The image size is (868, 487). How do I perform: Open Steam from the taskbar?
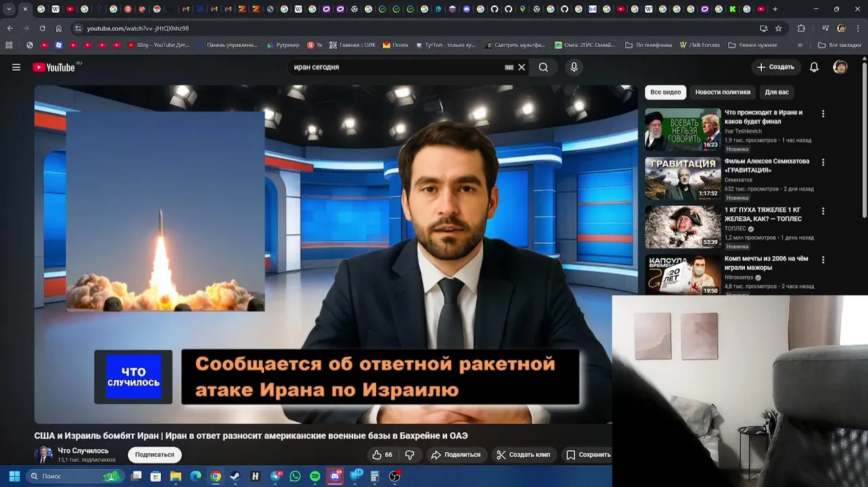pos(235,476)
